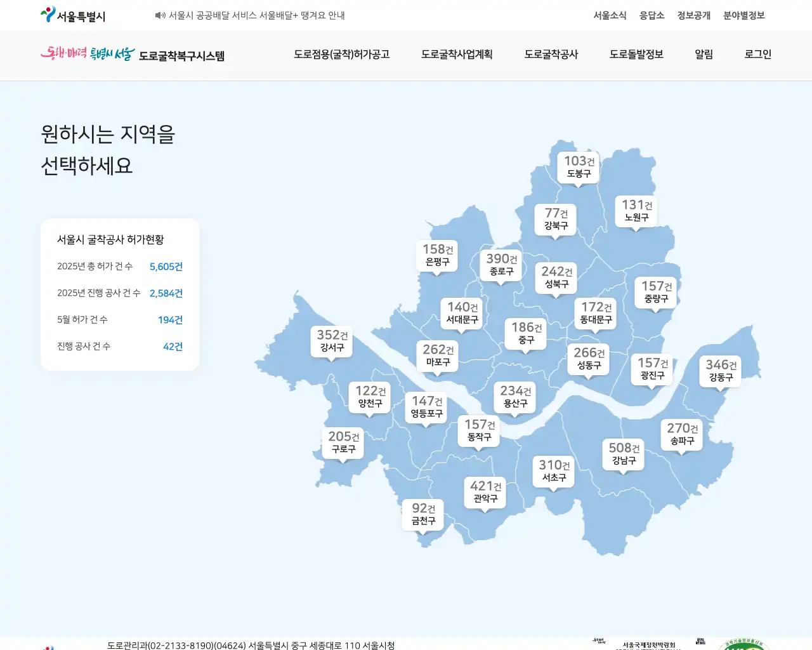Select the 동대문구 172건 map label
This screenshot has width=812, height=650.
tap(596, 313)
